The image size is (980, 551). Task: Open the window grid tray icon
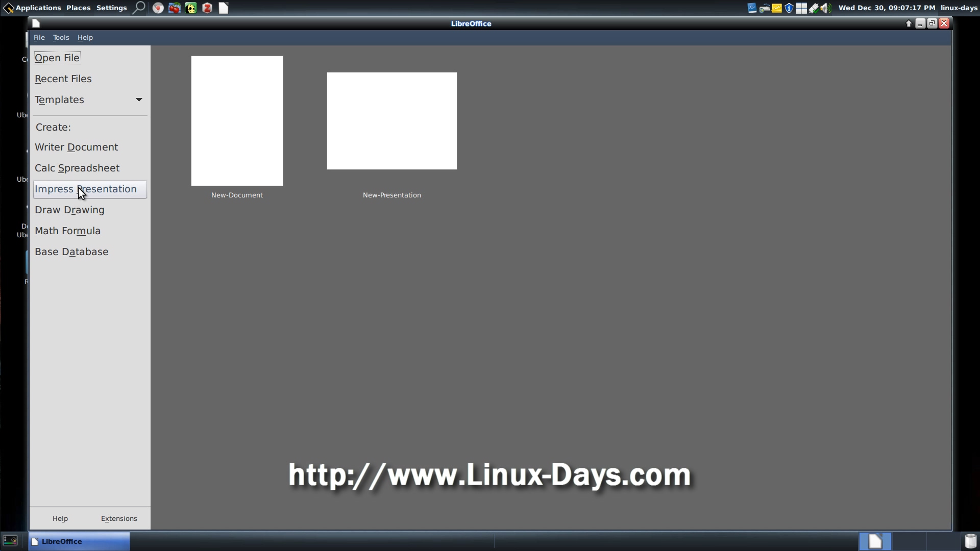coord(801,8)
